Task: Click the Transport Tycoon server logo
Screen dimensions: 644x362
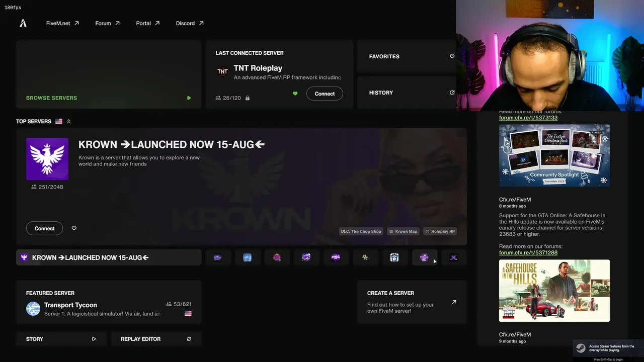Action: click(33, 309)
